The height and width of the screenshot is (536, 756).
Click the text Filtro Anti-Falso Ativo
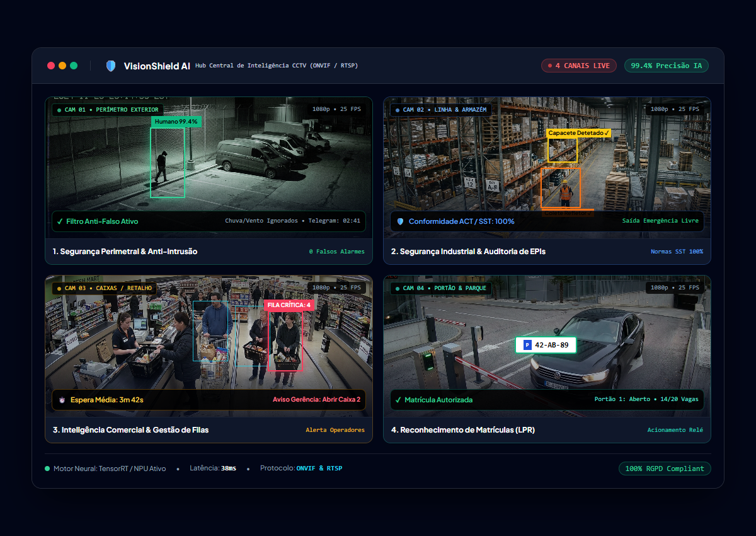102,221
